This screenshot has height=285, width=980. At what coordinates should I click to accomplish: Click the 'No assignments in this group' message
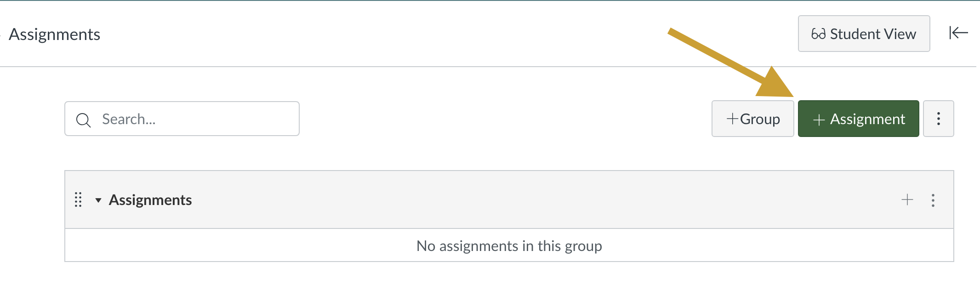tap(509, 246)
